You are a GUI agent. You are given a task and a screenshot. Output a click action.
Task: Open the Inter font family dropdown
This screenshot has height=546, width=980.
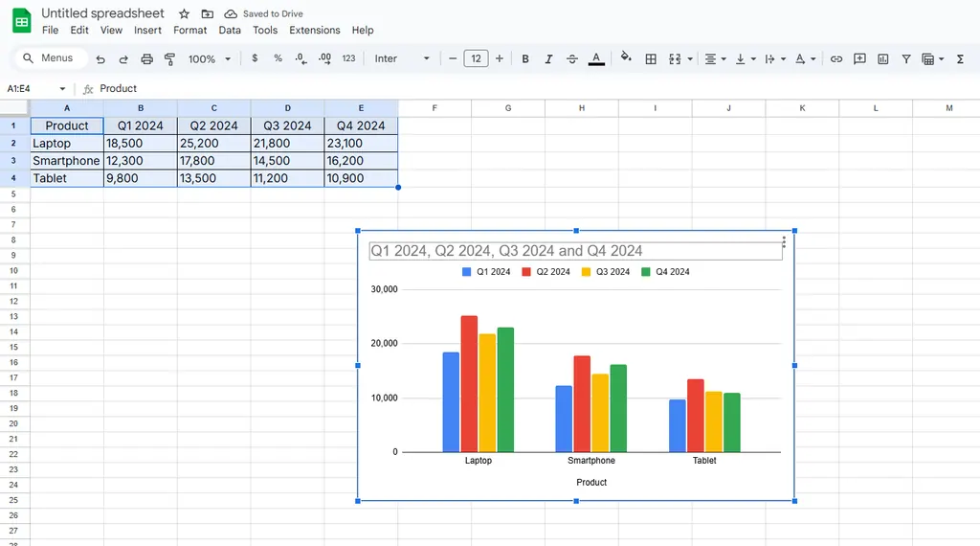(x=402, y=59)
